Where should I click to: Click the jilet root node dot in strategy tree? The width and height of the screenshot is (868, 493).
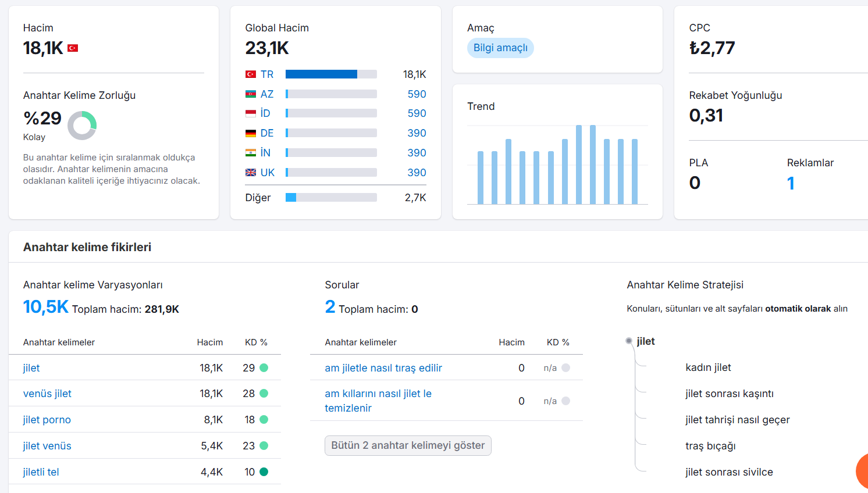[x=629, y=341]
